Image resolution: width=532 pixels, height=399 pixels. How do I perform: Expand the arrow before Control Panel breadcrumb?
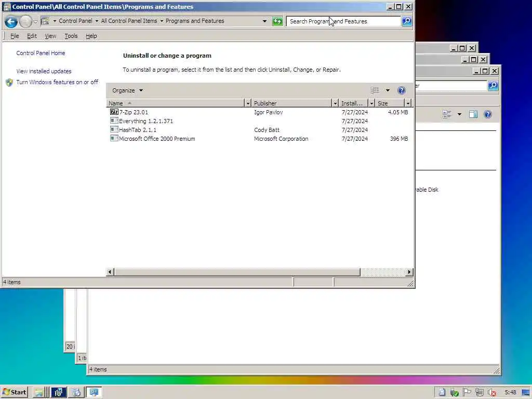pos(54,21)
